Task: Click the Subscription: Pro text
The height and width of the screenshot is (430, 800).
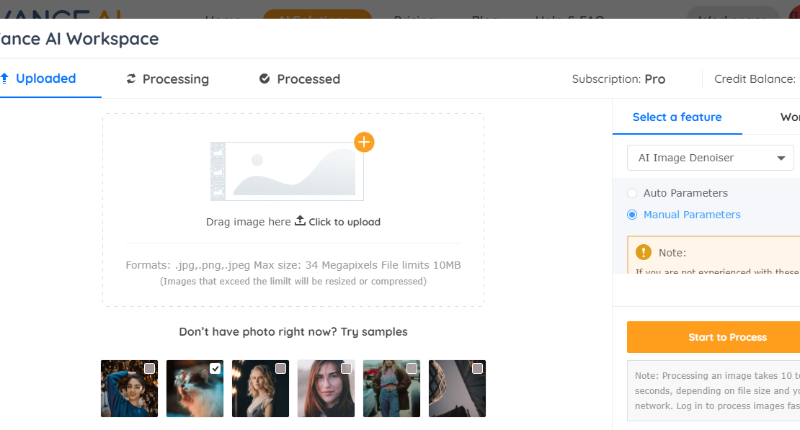Action: tap(618, 79)
